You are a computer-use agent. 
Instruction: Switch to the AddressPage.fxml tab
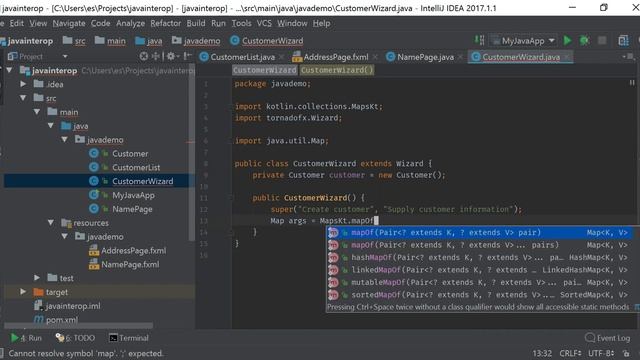pyautogui.click(x=336, y=57)
